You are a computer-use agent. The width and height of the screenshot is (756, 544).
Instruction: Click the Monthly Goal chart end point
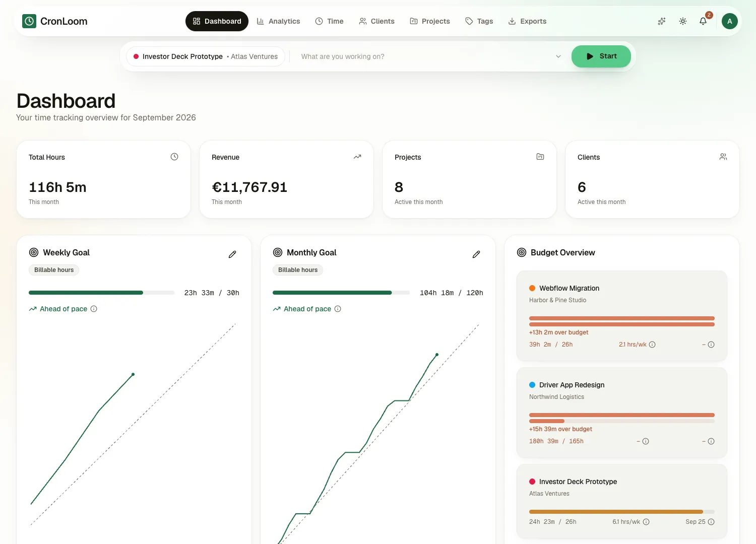[437, 355]
